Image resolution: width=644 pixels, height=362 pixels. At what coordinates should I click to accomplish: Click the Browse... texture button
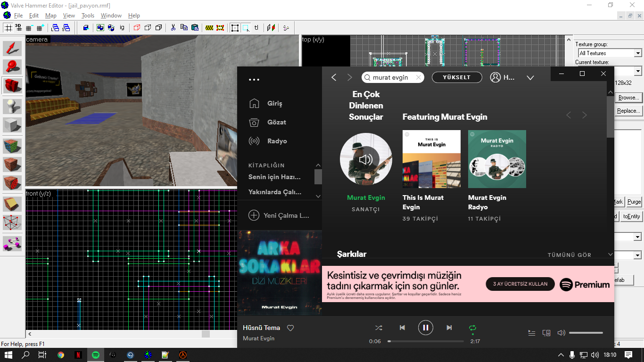pos(629,98)
